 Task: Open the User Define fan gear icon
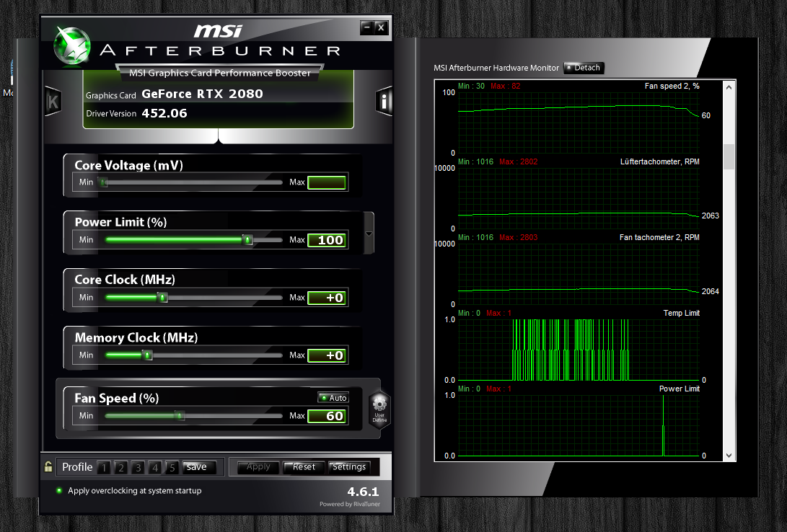pyautogui.click(x=379, y=408)
